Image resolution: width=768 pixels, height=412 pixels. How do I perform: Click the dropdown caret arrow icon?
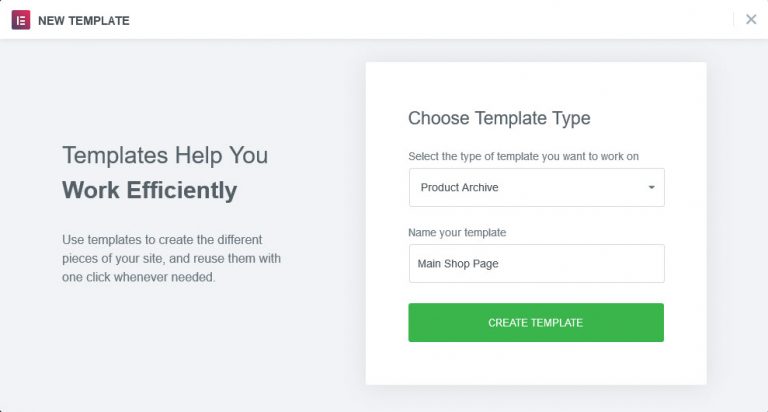(651, 187)
